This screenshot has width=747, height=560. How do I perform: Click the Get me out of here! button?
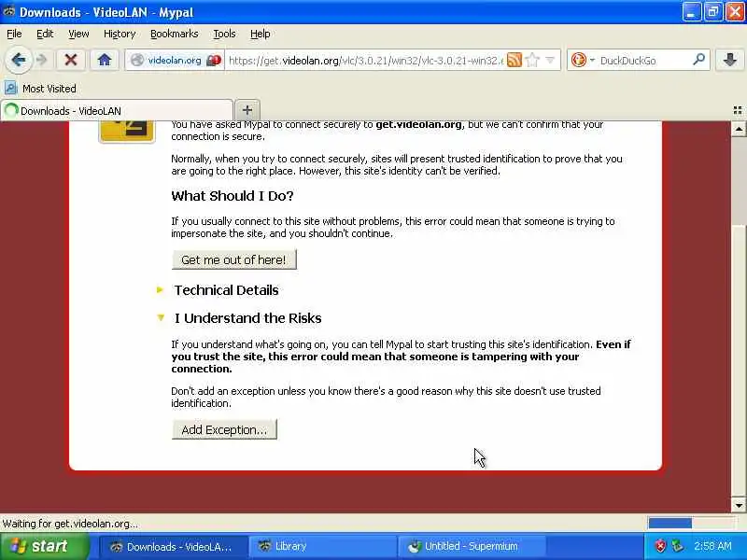coord(234,259)
